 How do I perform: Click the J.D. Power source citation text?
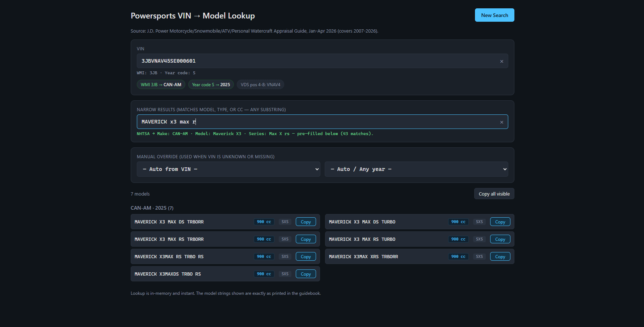point(254,31)
